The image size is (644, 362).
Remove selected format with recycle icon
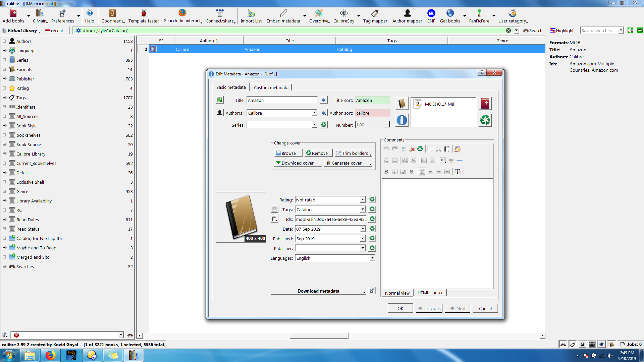485,120
